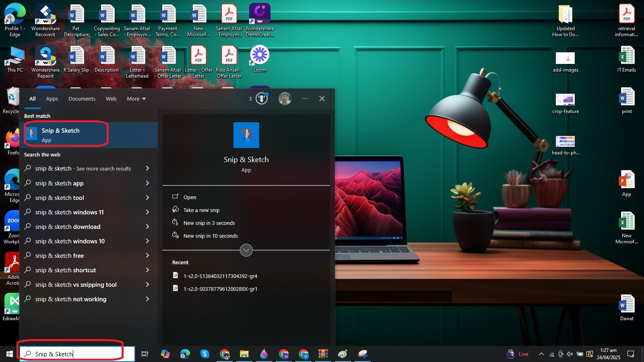The image size is (644, 362).
Task: Expand the 'See more search results' chevron
Action: pyautogui.click(x=147, y=168)
